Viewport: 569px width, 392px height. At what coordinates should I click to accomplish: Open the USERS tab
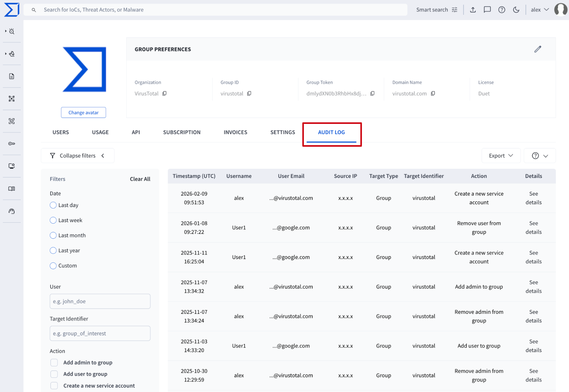(x=61, y=132)
